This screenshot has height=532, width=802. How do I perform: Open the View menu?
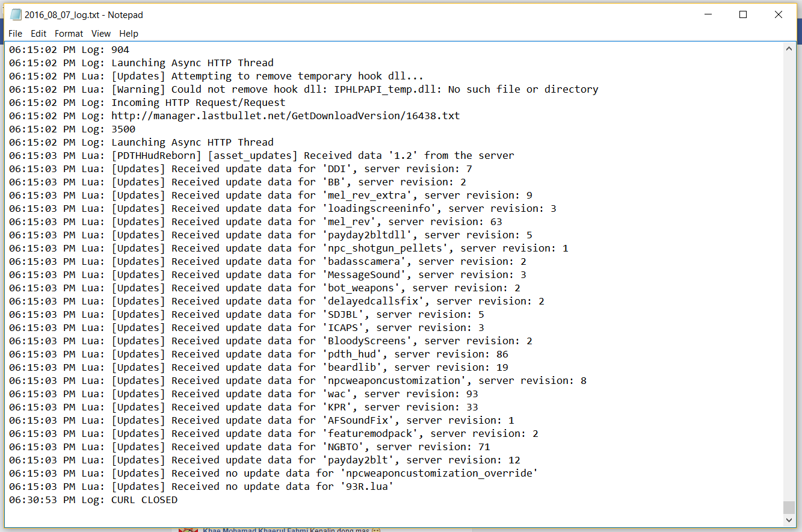click(x=101, y=34)
